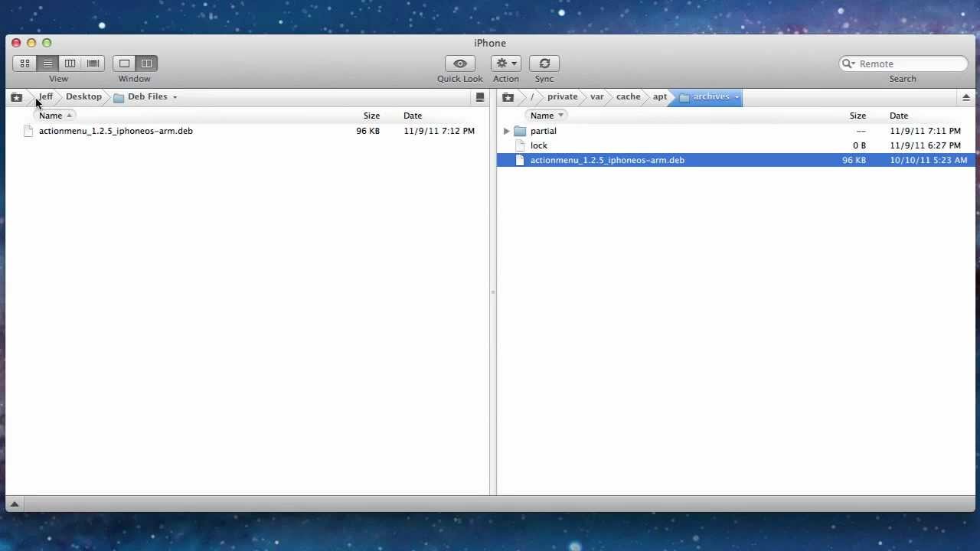
Task: Sort left pane by Size column
Action: [x=371, y=116]
